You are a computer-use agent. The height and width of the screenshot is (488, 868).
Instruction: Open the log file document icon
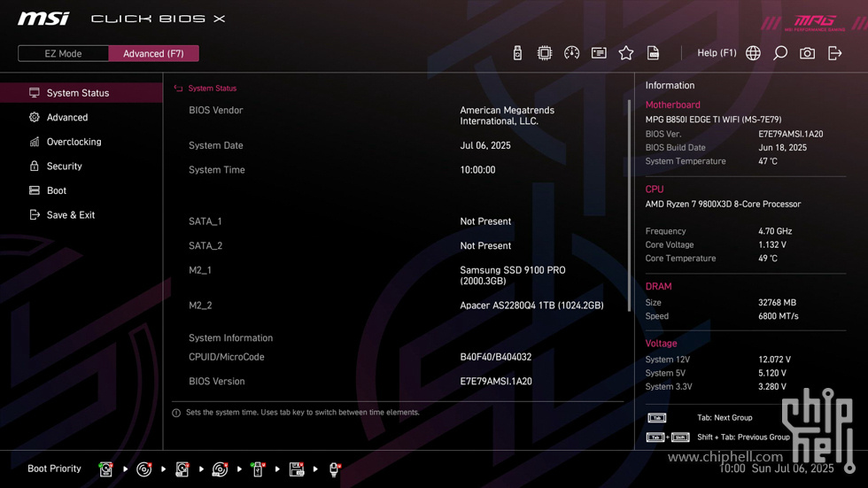pos(654,53)
